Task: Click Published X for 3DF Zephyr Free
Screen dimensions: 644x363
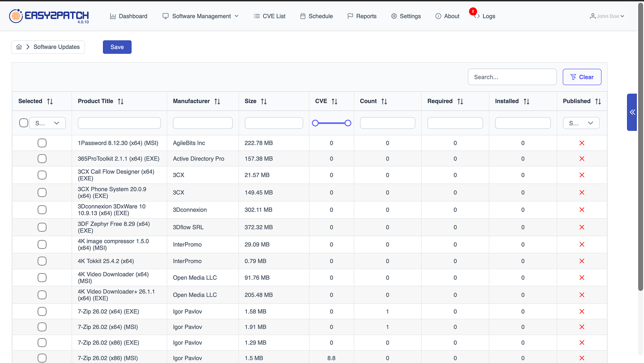Action: pyautogui.click(x=582, y=227)
